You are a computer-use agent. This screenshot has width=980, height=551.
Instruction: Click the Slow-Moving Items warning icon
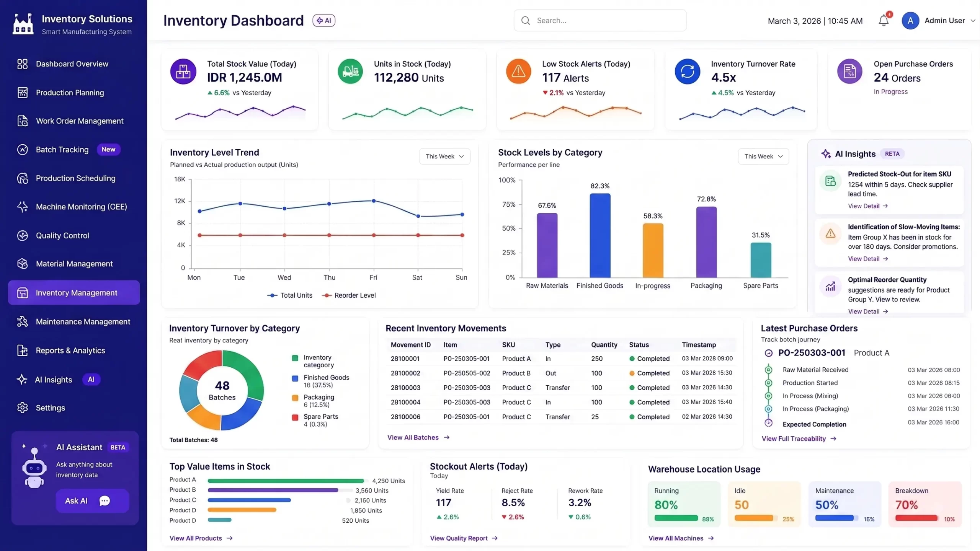(x=830, y=233)
